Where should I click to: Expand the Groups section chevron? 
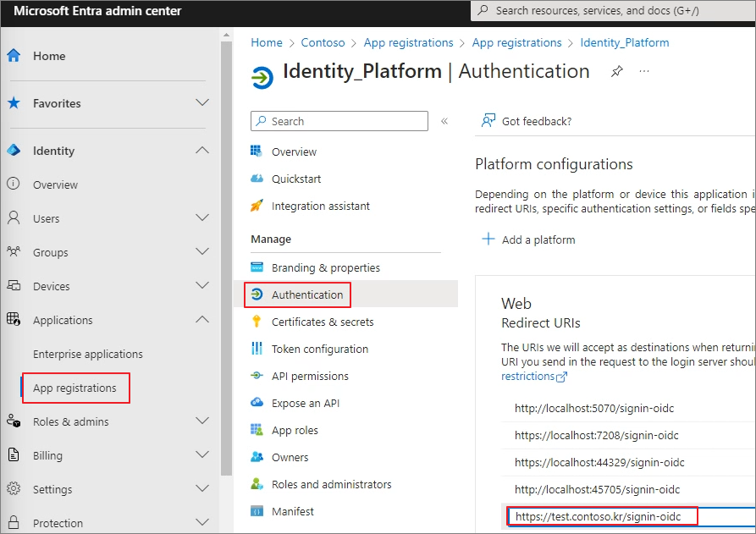[202, 251]
